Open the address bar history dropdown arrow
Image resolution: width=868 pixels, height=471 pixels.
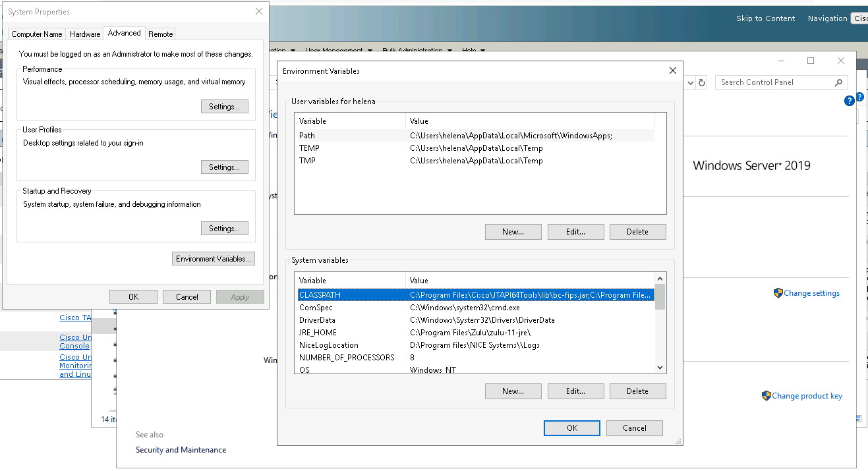pos(690,82)
